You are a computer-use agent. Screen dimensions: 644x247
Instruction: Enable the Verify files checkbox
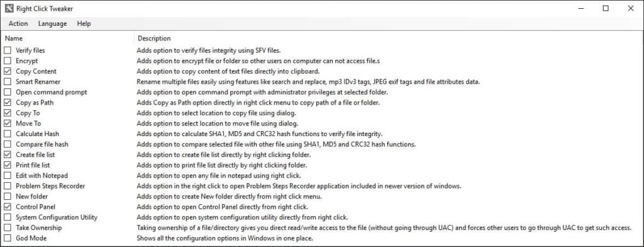click(8, 50)
